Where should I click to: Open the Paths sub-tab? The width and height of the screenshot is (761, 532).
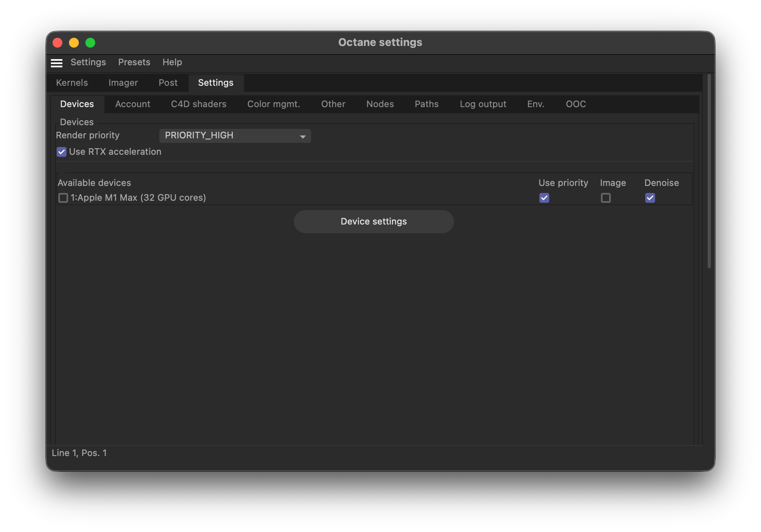click(427, 104)
